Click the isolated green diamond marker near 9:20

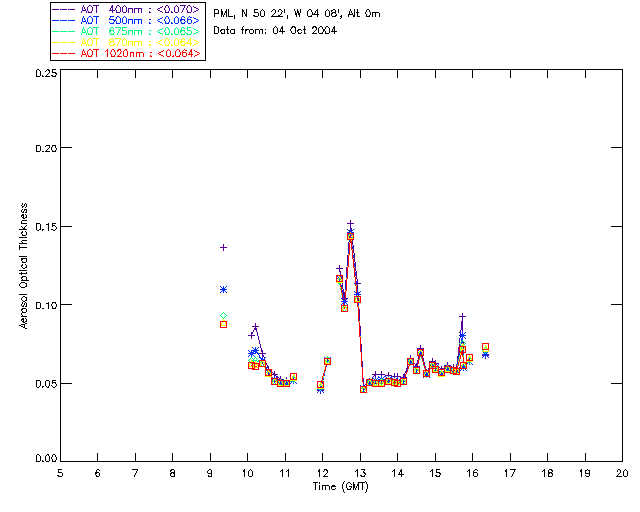click(223, 316)
